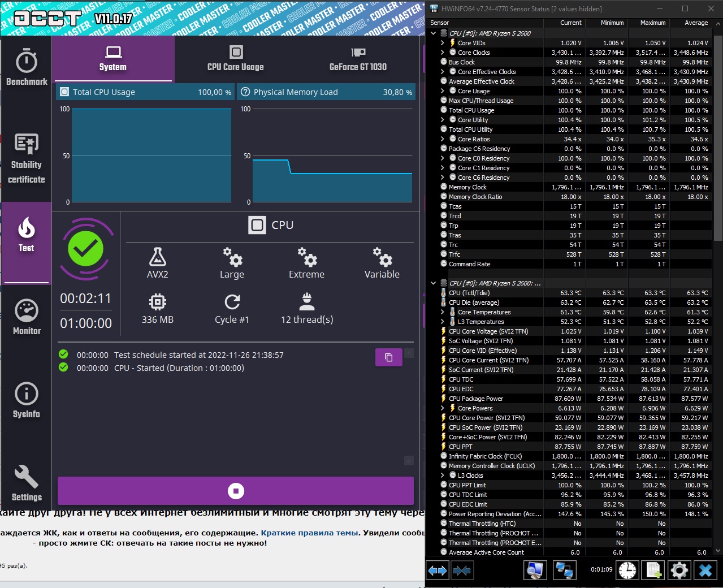Expand the L3 Clocks row
The height and width of the screenshot is (588, 723).
pyautogui.click(x=443, y=475)
